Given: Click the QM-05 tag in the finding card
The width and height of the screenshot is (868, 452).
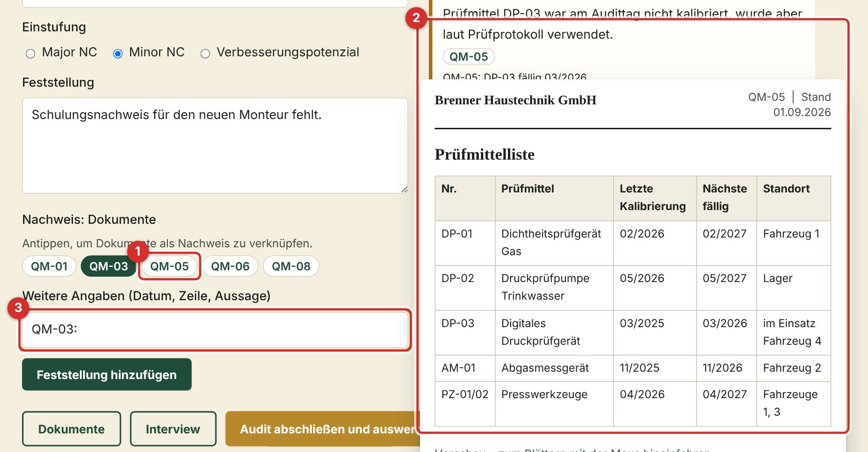Looking at the screenshot, I should pos(469,57).
